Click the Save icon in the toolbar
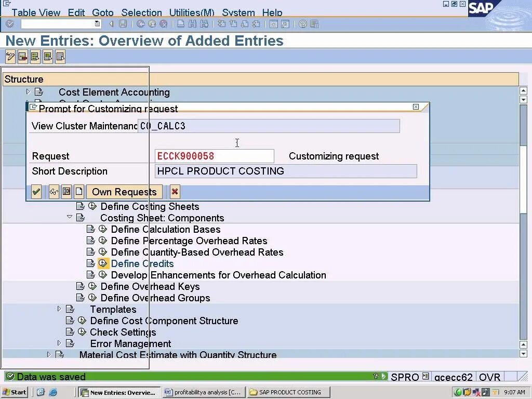This screenshot has height=399, width=532. click(122, 23)
